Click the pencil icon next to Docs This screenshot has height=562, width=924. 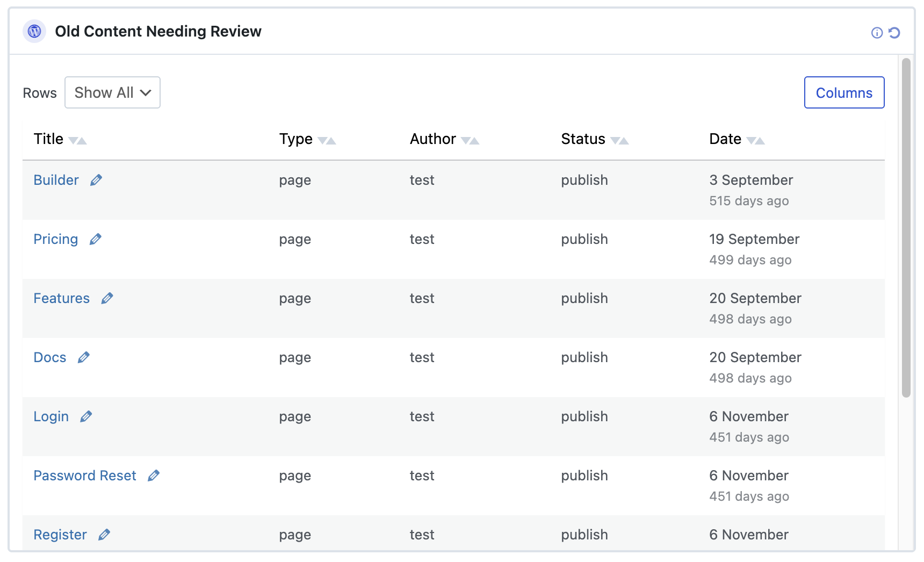point(84,357)
